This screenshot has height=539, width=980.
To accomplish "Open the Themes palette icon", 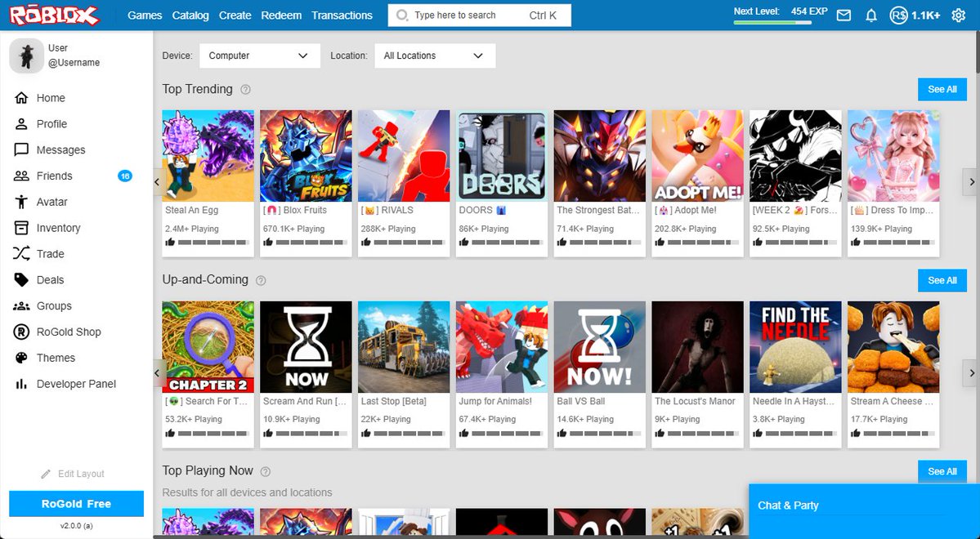I will 21,358.
